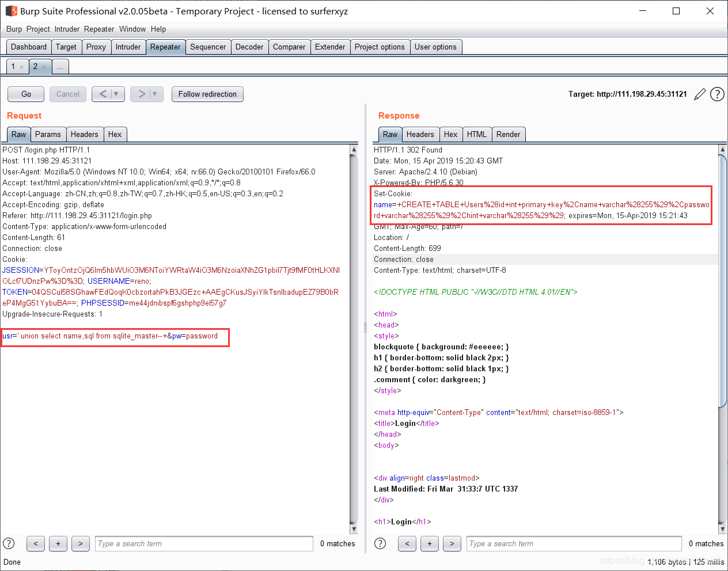Open history forward dropdown arrow
This screenshot has height=571, width=728.
tap(155, 94)
